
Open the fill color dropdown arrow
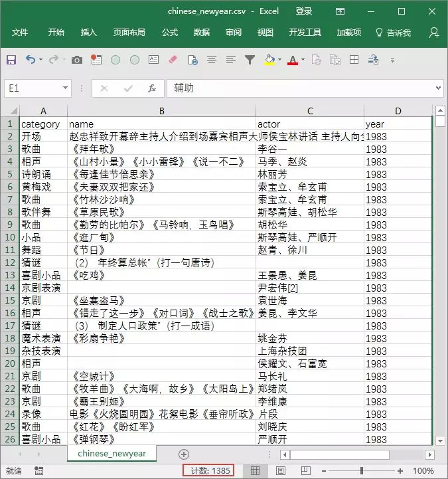[x=280, y=60]
